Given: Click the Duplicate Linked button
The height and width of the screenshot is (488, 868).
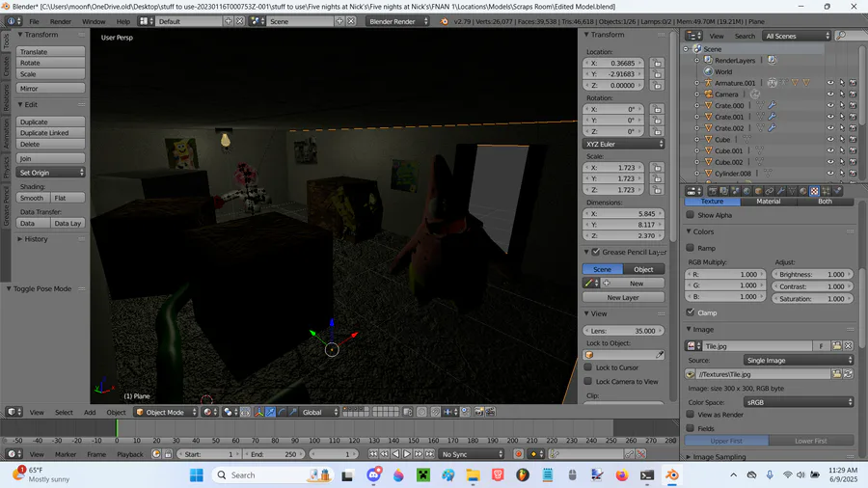Looking at the screenshot, I should point(50,133).
